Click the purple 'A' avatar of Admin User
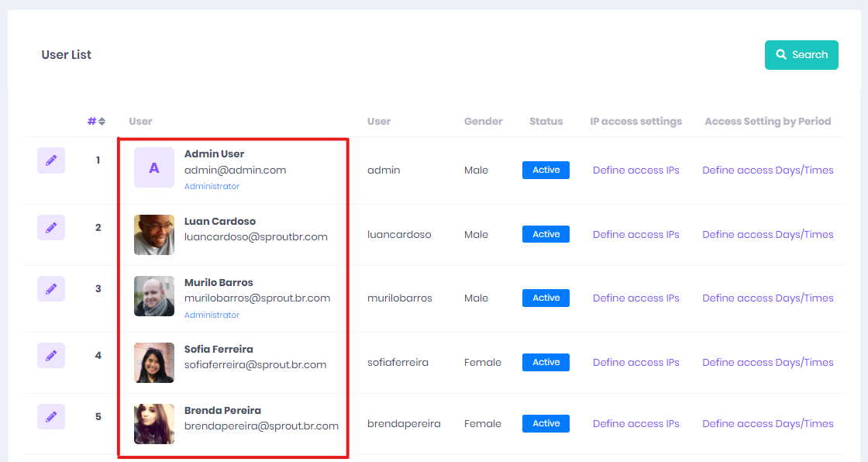The width and height of the screenshot is (868, 462). [154, 168]
